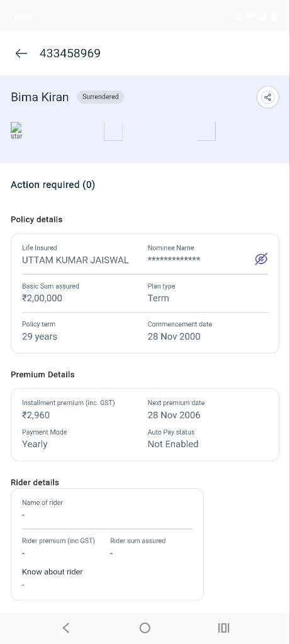This screenshot has width=290, height=644.
Task: Tap the Android home circle button
Action: coord(145,628)
